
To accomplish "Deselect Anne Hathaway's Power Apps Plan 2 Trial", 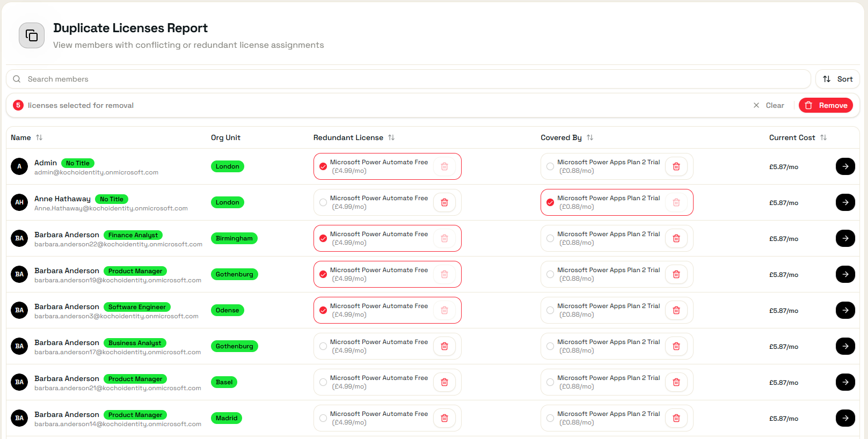I will click(x=550, y=202).
